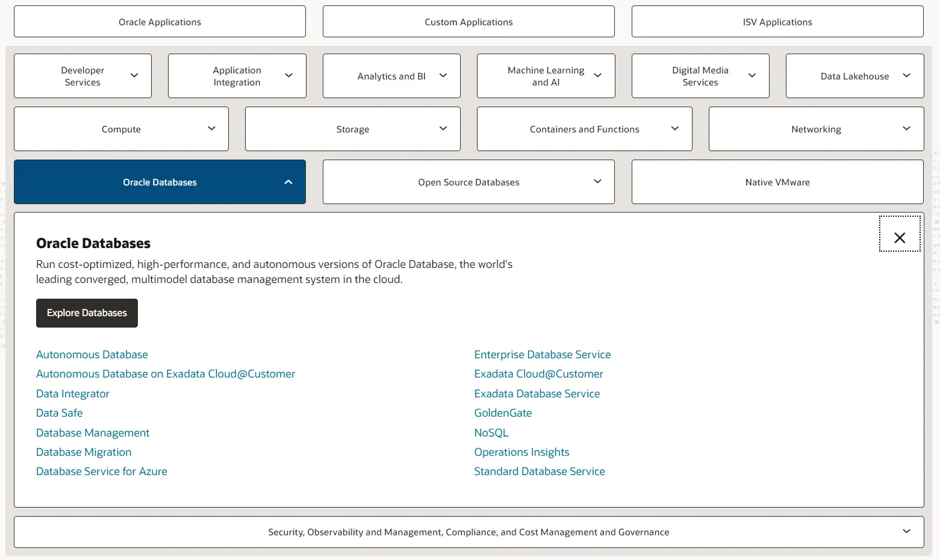Close the Oracle Databases panel
The width and height of the screenshot is (940, 560).
pyautogui.click(x=900, y=234)
